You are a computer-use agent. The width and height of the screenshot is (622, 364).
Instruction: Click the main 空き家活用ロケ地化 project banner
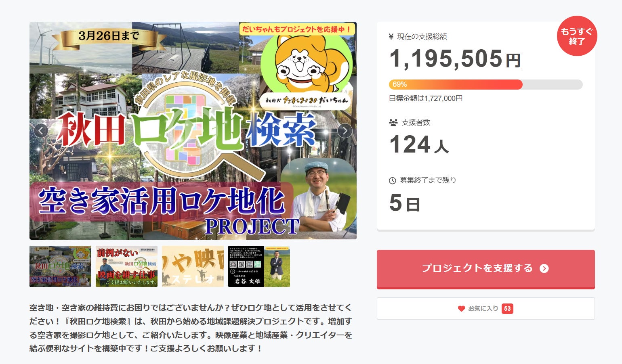pyautogui.click(x=193, y=131)
